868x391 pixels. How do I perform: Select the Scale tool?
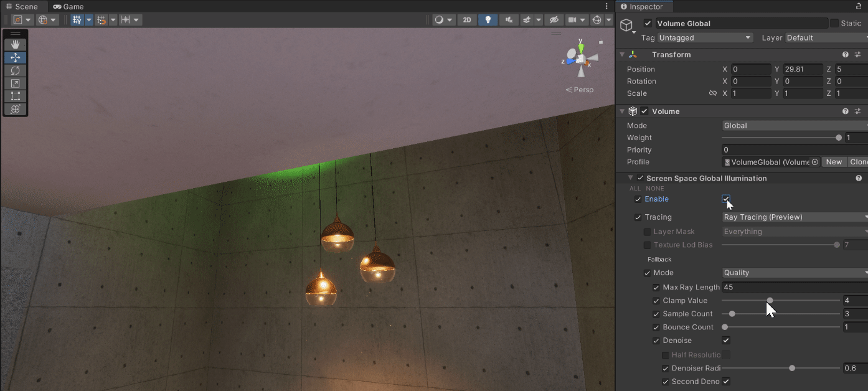click(x=16, y=83)
